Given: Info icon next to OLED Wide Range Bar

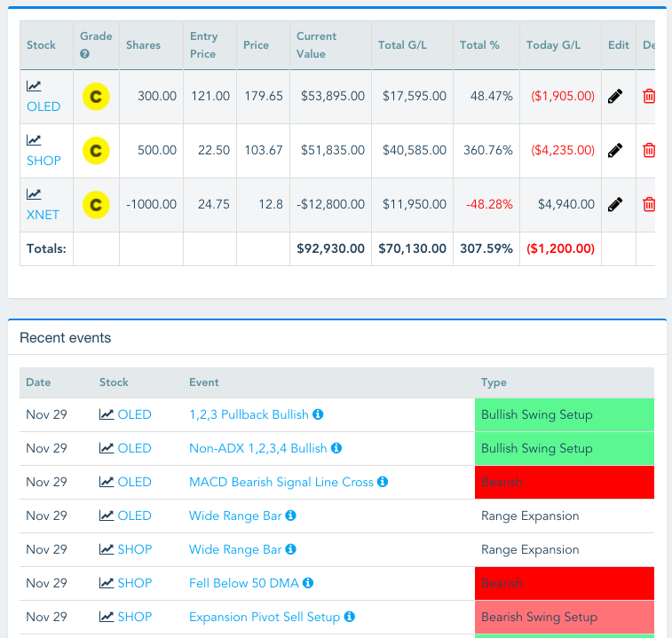Looking at the screenshot, I should tap(290, 516).
